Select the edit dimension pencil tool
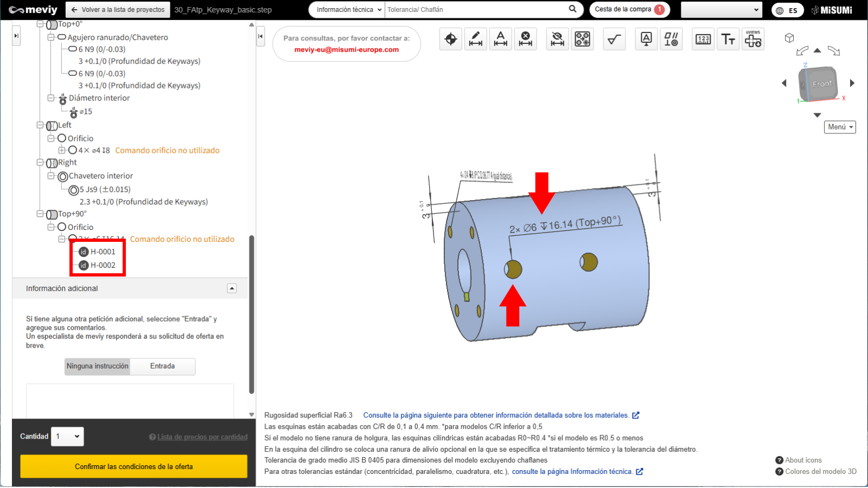868x488 pixels. pyautogui.click(x=476, y=39)
